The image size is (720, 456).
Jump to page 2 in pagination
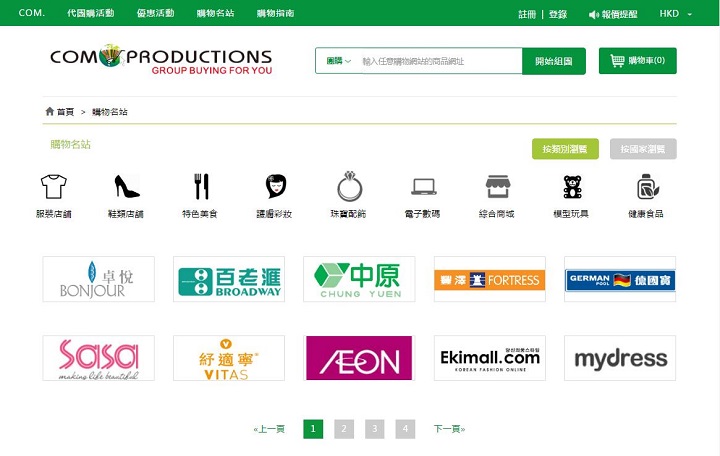click(x=344, y=429)
